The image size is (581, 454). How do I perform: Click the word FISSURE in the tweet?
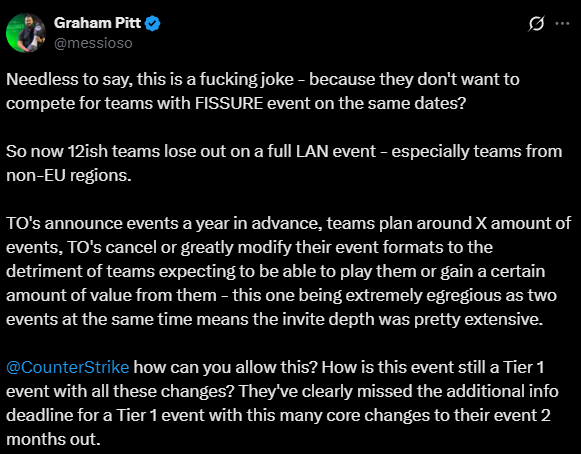tap(229, 103)
